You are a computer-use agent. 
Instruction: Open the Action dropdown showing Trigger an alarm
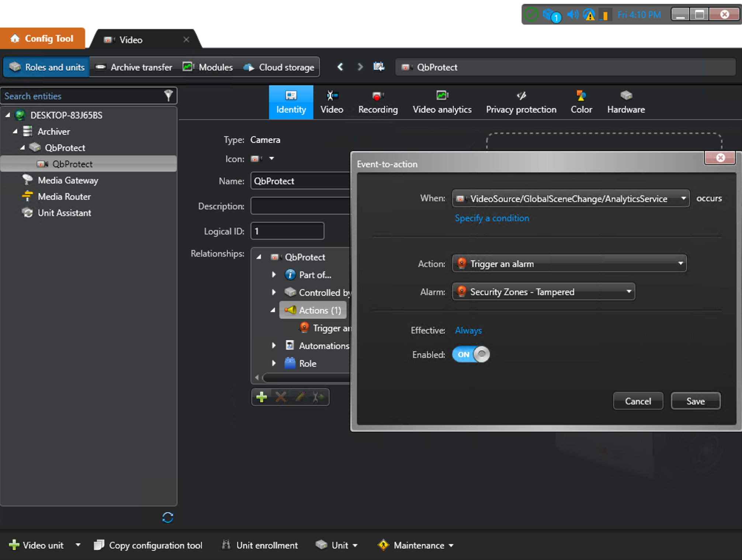click(x=569, y=263)
